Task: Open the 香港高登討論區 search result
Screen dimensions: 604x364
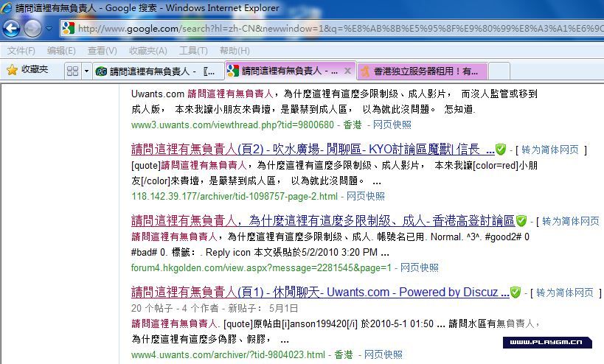Action: (x=323, y=220)
